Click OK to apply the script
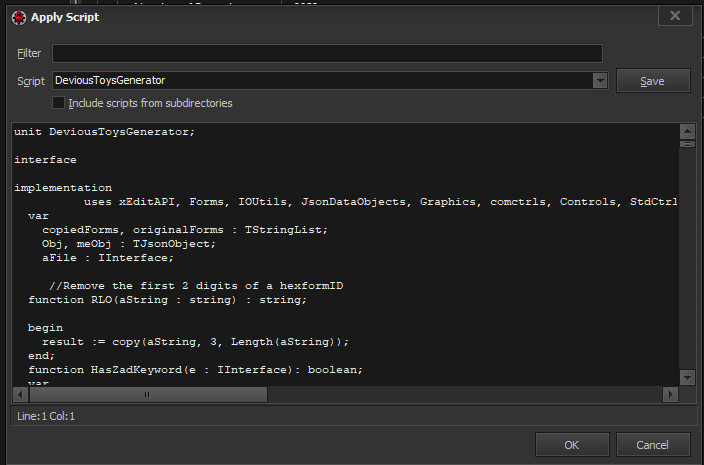The width and height of the screenshot is (704, 465). tap(572, 445)
